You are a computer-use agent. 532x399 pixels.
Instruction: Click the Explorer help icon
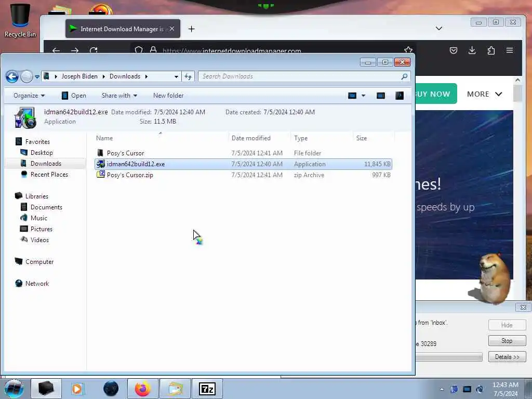tap(400, 96)
